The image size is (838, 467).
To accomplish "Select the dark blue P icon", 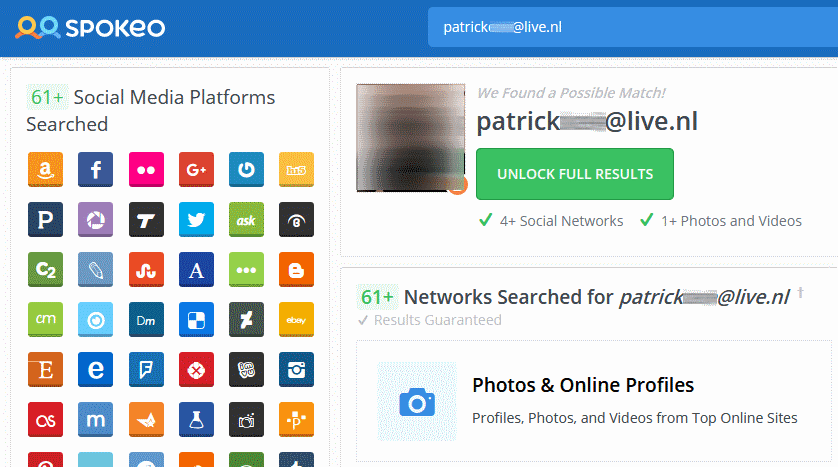I will 45,220.
